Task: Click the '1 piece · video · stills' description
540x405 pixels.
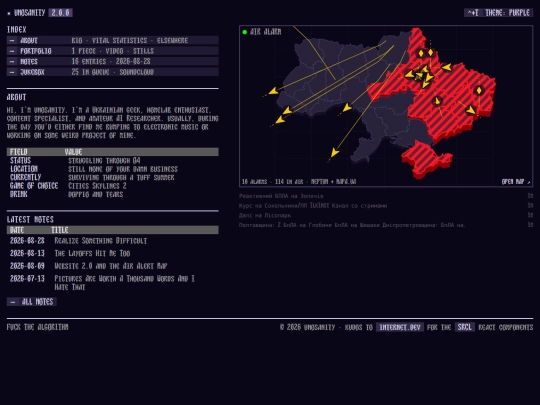Action: [113, 51]
